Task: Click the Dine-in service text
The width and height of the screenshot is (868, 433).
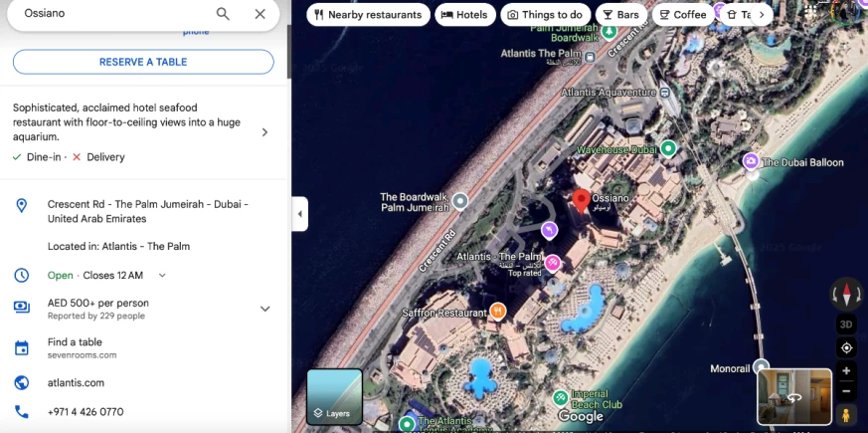Action: click(44, 157)
